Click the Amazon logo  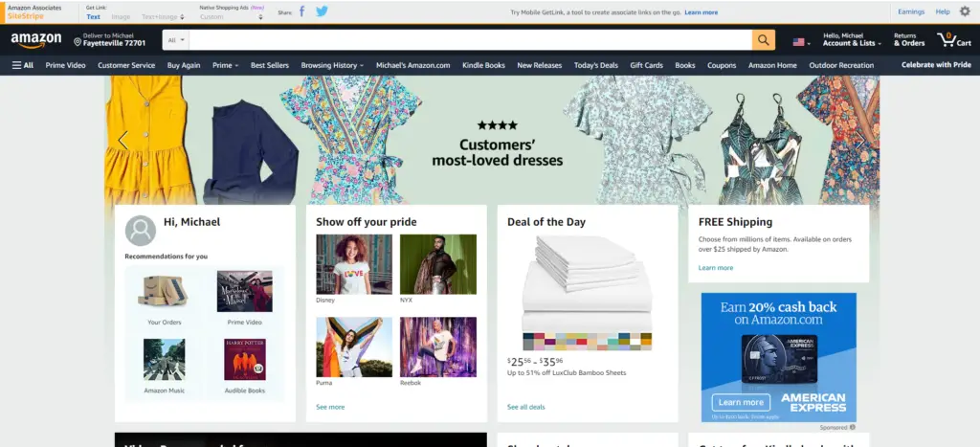coord(36,40)
